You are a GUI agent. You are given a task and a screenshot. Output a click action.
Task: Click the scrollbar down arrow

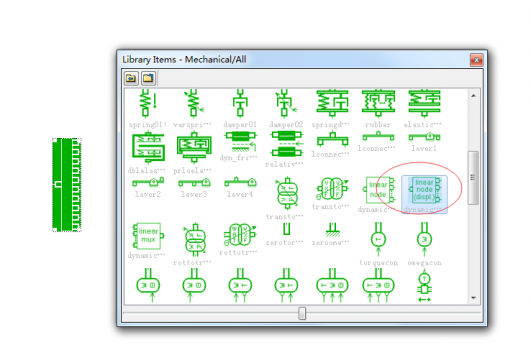[473, 298]
